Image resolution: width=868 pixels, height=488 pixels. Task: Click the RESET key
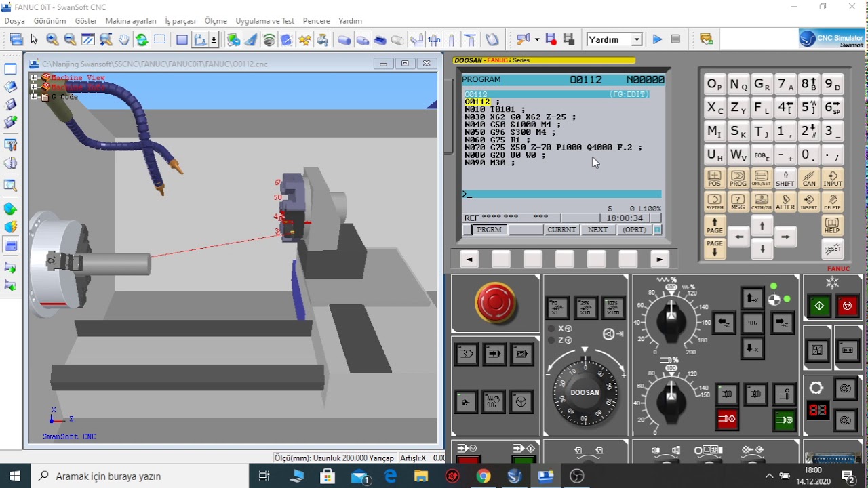coord(832,249)
